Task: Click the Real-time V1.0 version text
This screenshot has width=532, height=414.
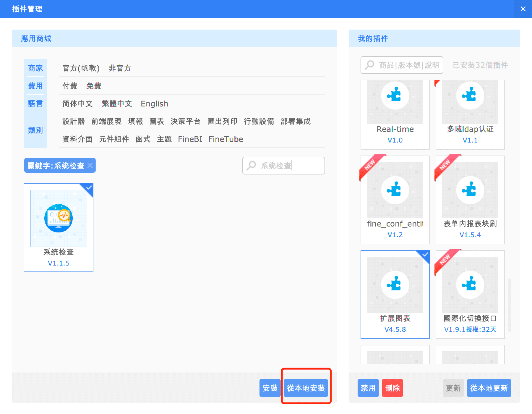Action: point(395,140)
